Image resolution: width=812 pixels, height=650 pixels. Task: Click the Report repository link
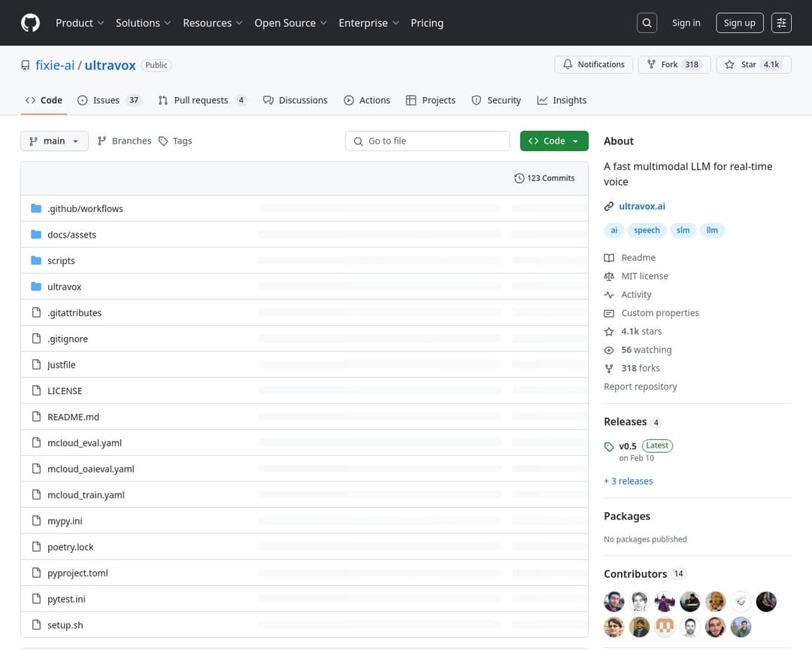click(x=640, y=387)
